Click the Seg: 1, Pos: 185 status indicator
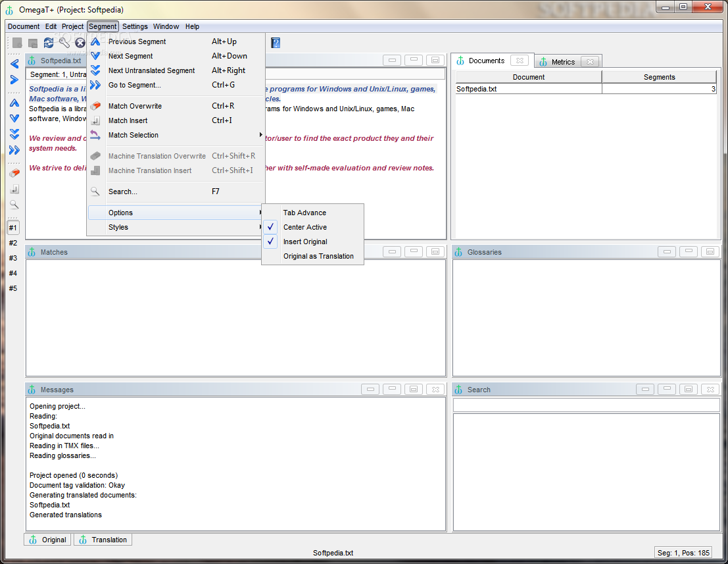The image size is (728, 564). 683,553
